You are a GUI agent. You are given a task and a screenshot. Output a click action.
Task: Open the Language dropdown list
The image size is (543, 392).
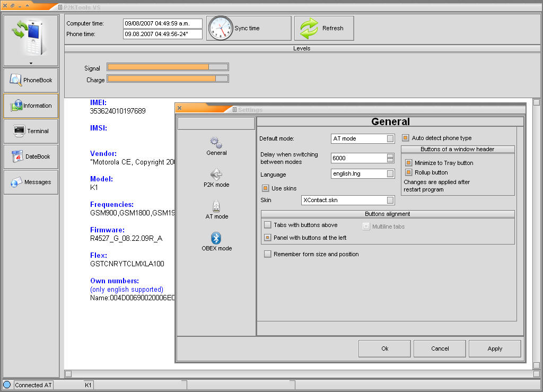(390, 173)
